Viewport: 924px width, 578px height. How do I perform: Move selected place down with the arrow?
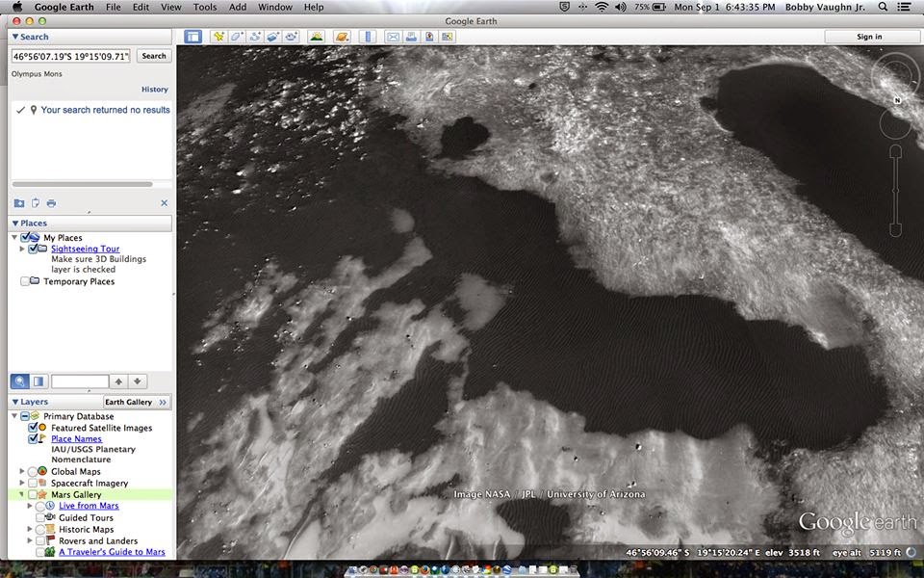coord(138,381)
